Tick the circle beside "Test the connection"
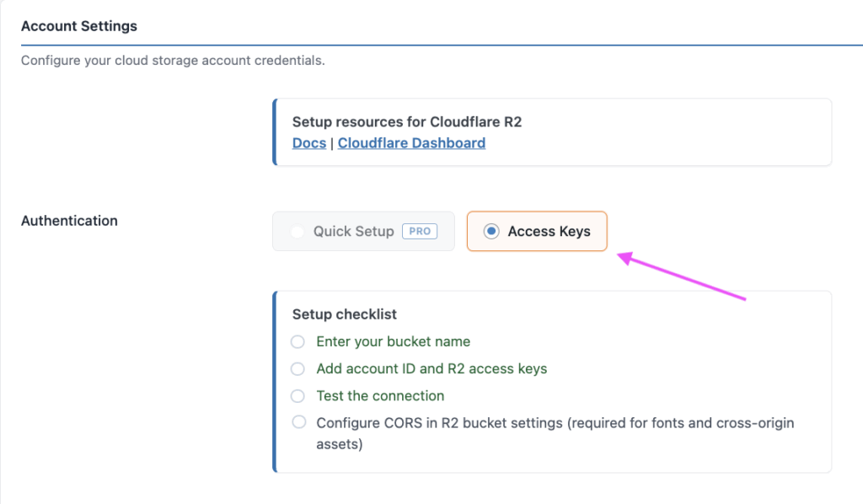This screenshot has width=863, height=504. click(297, 395)
